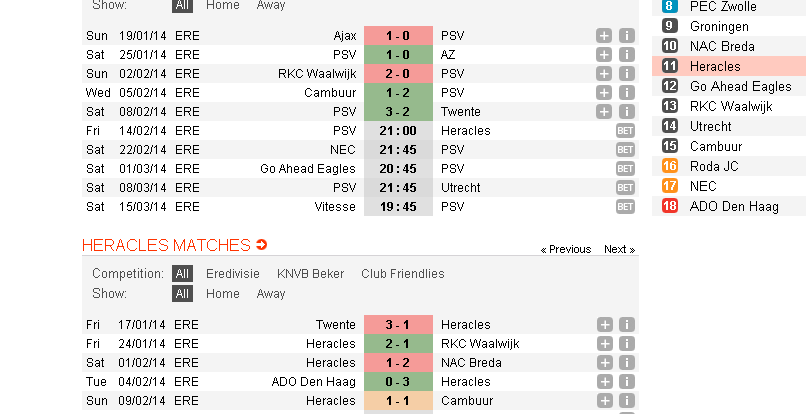Screen dimensions: 806x414
Task: Expand plus icon for ADO Den Haag vs Heracles
Action: pos(604,382)
